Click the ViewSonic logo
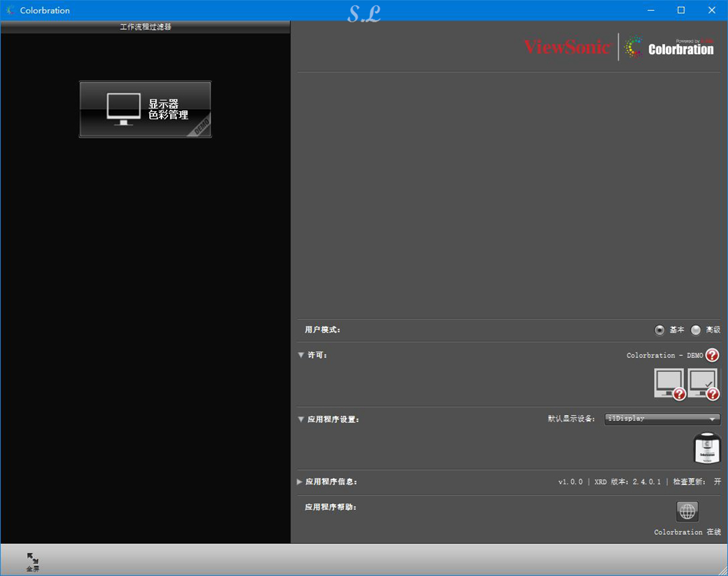The width and height of the screenshot is (728, 576). point(567,47)
